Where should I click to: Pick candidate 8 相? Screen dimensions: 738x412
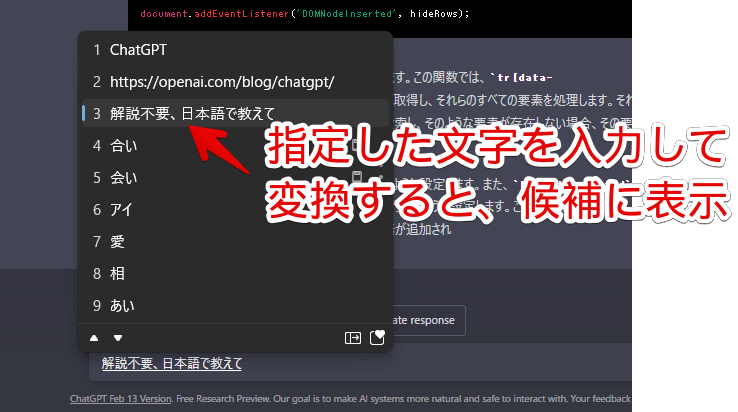coord(235,274)
